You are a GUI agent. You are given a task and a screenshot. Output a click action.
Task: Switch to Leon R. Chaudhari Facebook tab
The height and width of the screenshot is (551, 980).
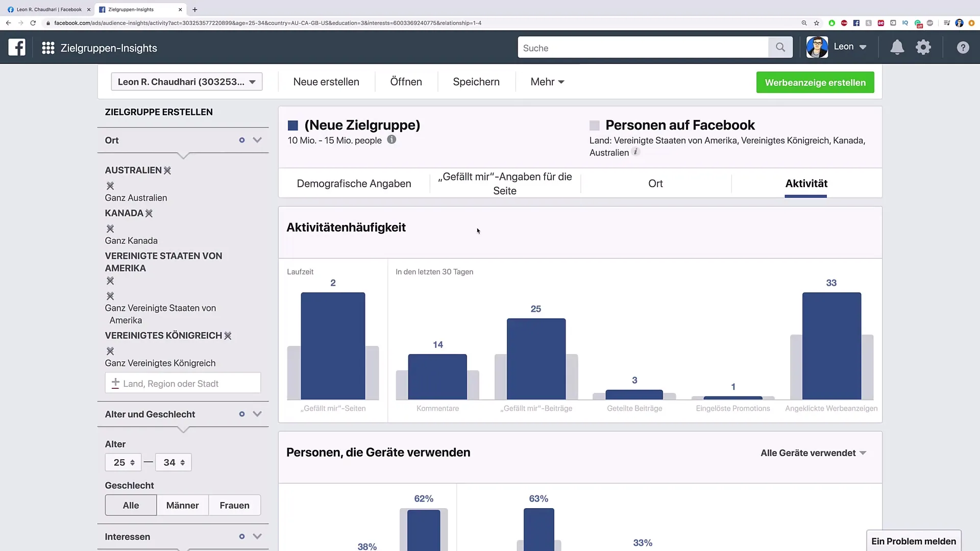48,9
